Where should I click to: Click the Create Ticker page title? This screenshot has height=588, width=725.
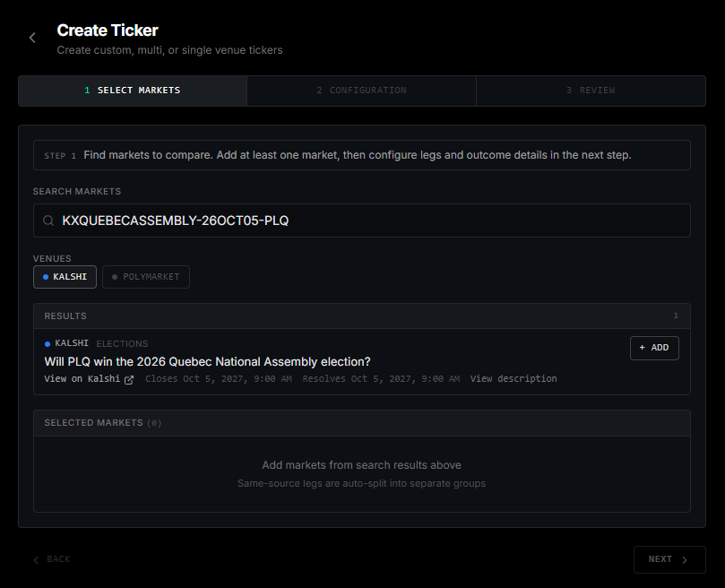point(108,30)
